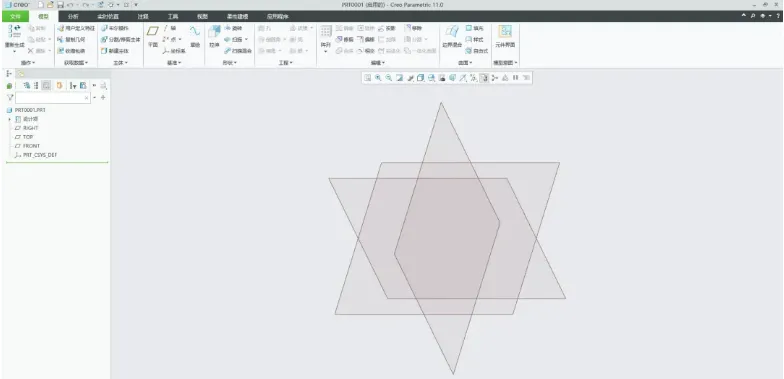Click Zoom In magnifier in graphics toolbar
The height and width of the screenshot is (379, 784).
[378, 78]
